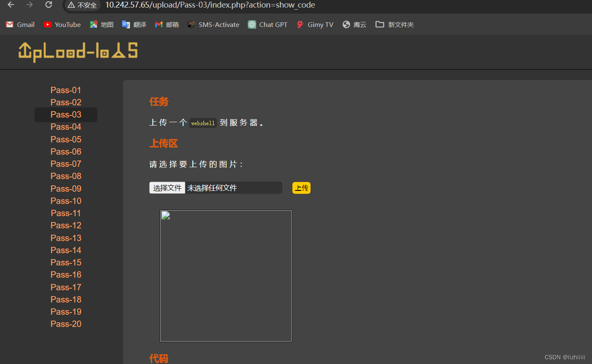Open the 地图 maps bookmark
Screen dimensions: 592x364
pos(102,24)
